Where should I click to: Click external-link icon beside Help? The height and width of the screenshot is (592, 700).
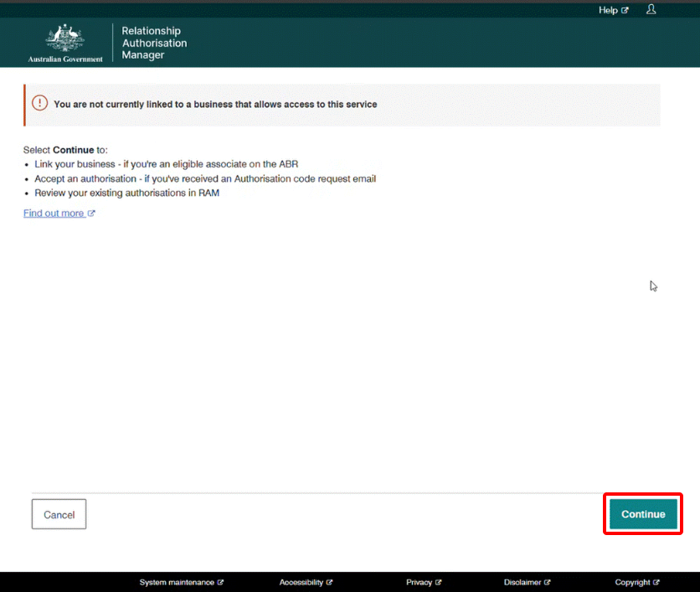pyautogui.click(x=625, y=11)
